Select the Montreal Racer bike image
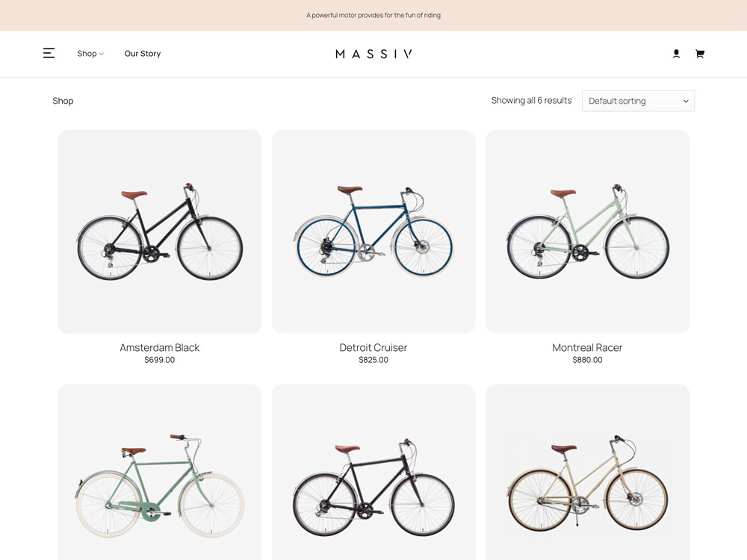 click(x=587, y=231)
